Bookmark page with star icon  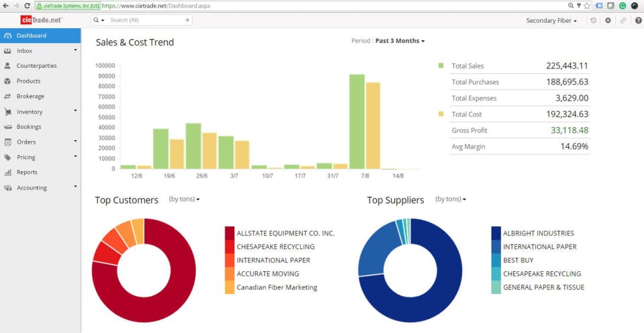587,6
